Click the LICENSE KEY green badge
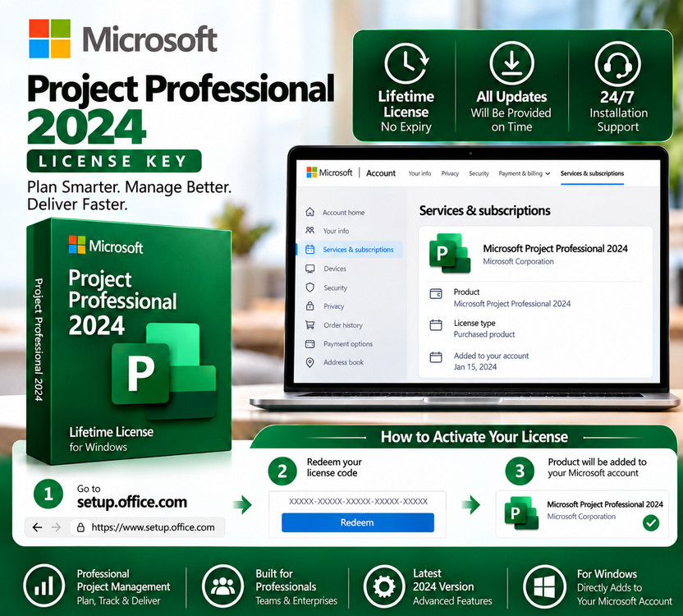The width and height of the screenshot is (683, 616). pyautogui.click(x=114, y=161)
